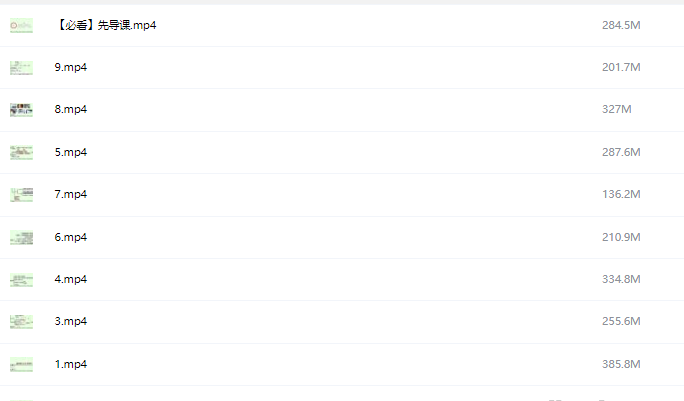The height and width of the screenshot is (401, 684).
Task: Open the 9.mp4 video thumbnail
Action: coord(21,68)
